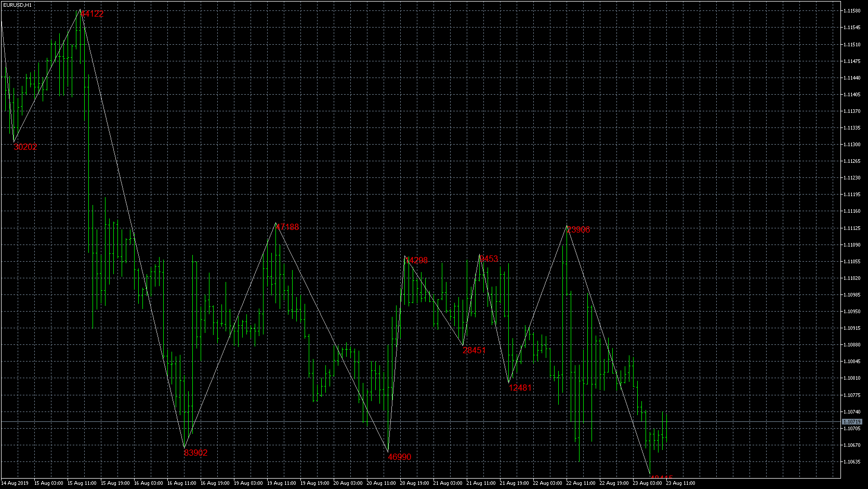Click the 21 Aug 11:00 time label
Viewport: 868px width, 489px height.
[x=481, y=483]
